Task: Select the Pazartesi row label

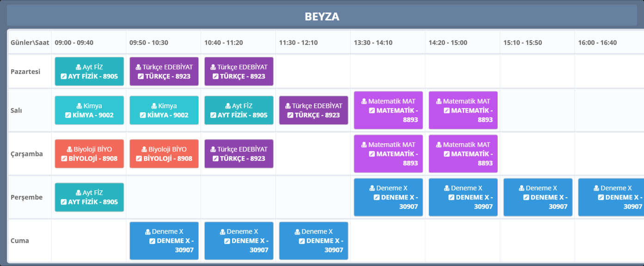Action: [25, 72]
